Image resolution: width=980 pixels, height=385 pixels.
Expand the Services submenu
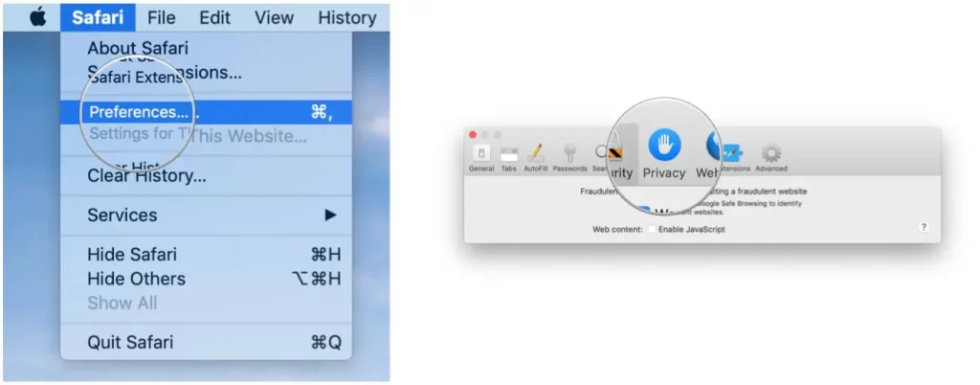(x=207, y=215)
